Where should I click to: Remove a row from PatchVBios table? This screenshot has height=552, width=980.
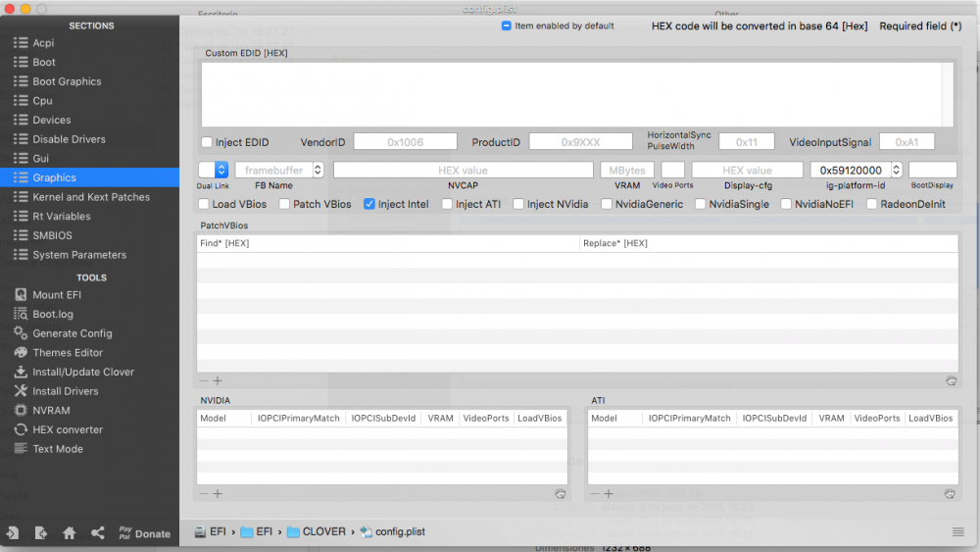pos(204,380)
